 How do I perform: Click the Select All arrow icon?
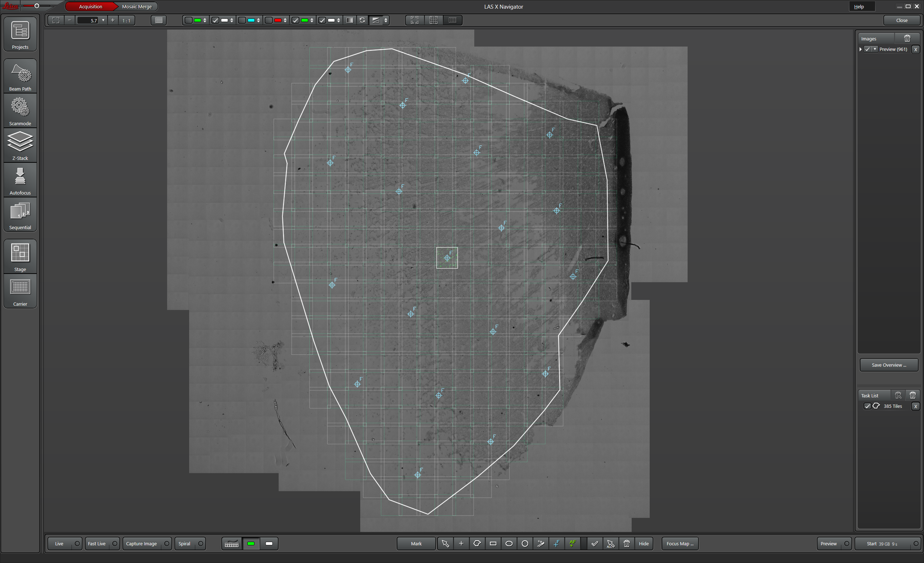[610, 544]
